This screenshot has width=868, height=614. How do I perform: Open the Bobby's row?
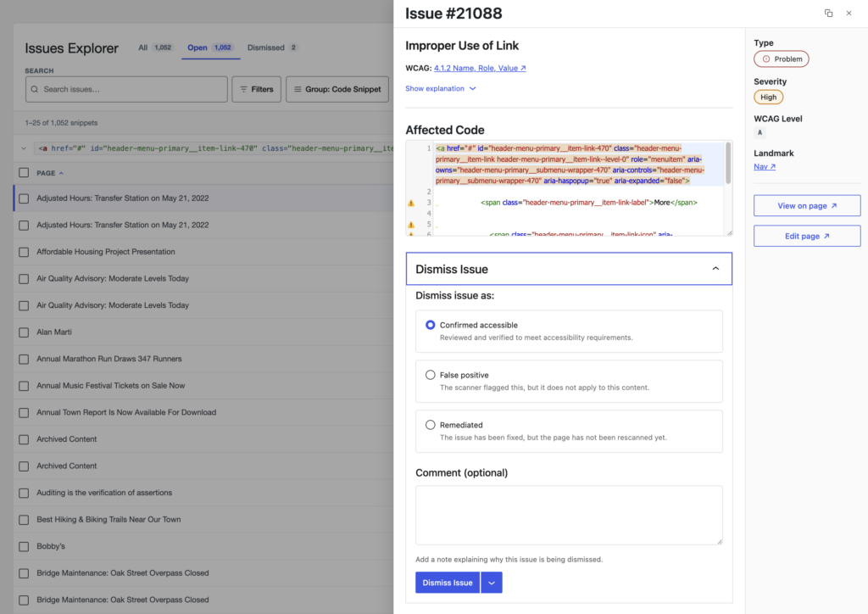click(51, 546)
